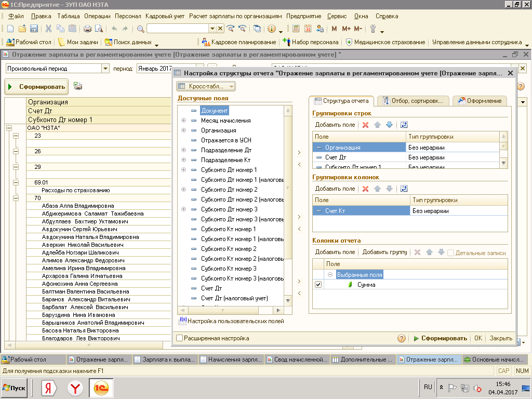Click Сформировать in settings dialog
The height and width of the screenshot is (399, 532).
coord(440,338)
